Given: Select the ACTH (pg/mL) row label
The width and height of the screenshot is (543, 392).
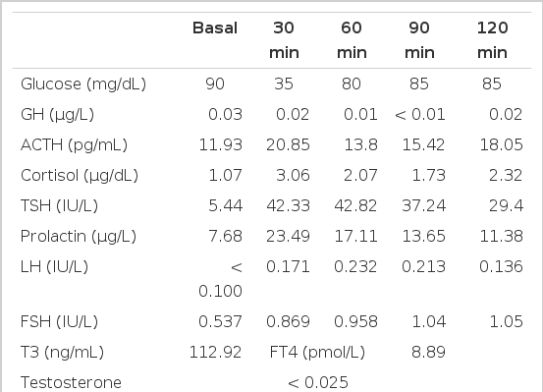Looking at the screenshot, I should [74, 144].
